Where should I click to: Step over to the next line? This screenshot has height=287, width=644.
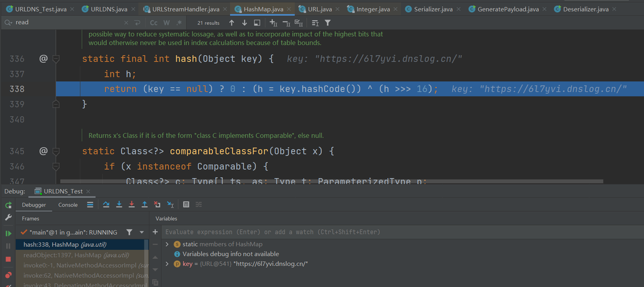(x=106, y=204)
